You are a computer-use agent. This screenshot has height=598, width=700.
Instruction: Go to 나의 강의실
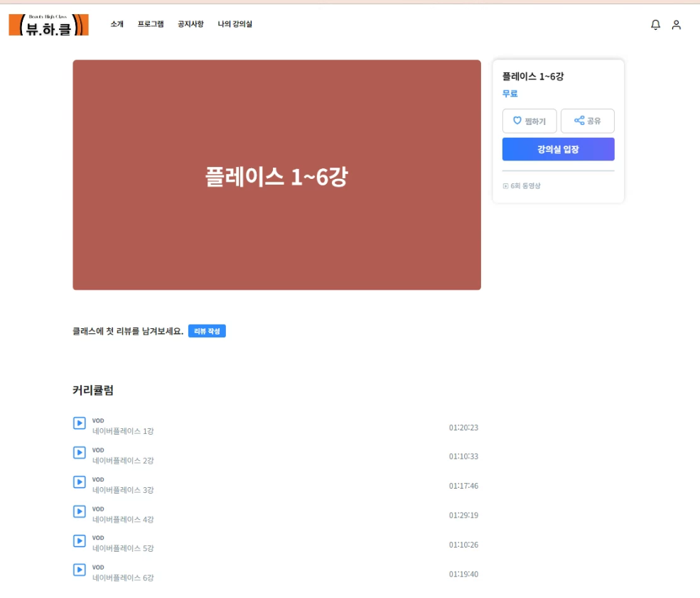click(x=235, y=24)
